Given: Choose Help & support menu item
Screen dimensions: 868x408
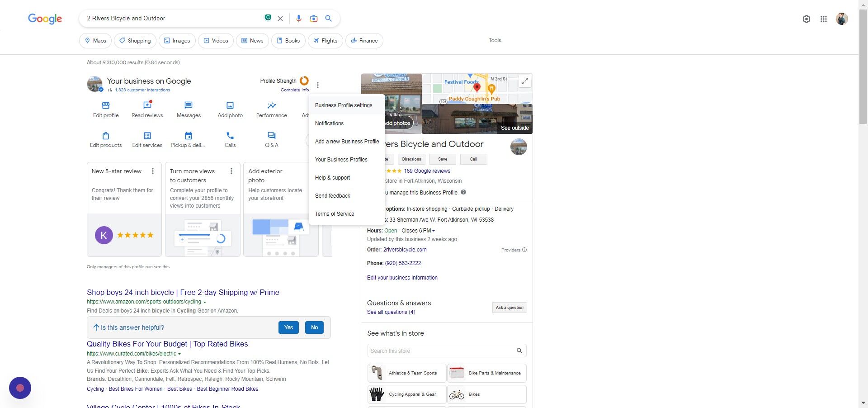Looking at the screenshot, I should click(x=347, y=178).
